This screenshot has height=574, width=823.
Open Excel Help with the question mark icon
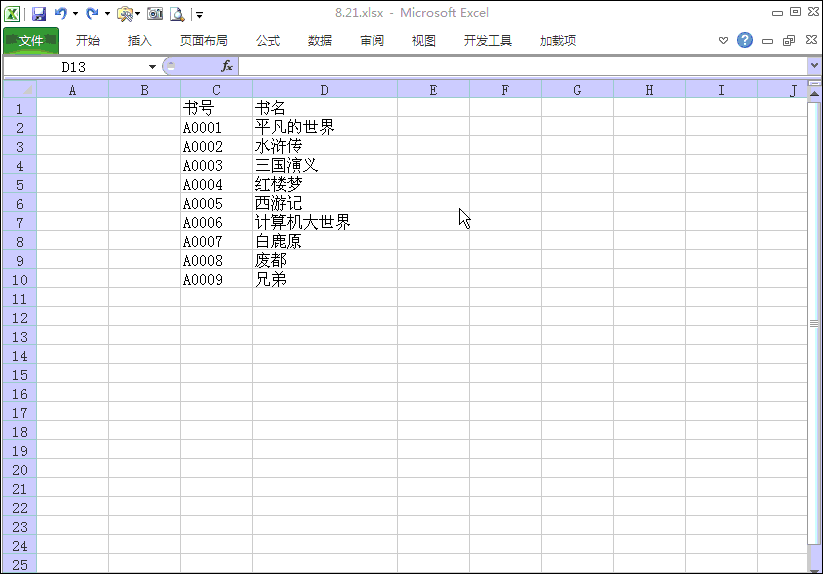[x=745, y=40]
